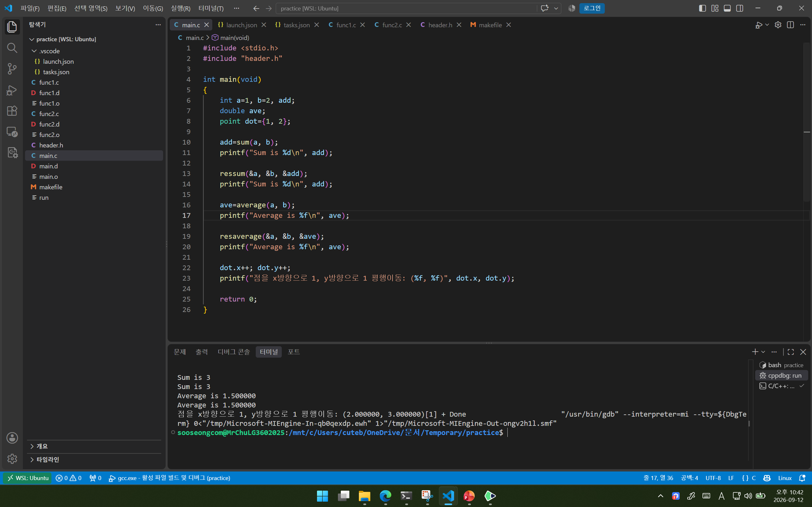Open the WSL: Ubuntu remote indicator
Image resolution: width=812 pixels, height=507 pixels.
tap(28, 478)
